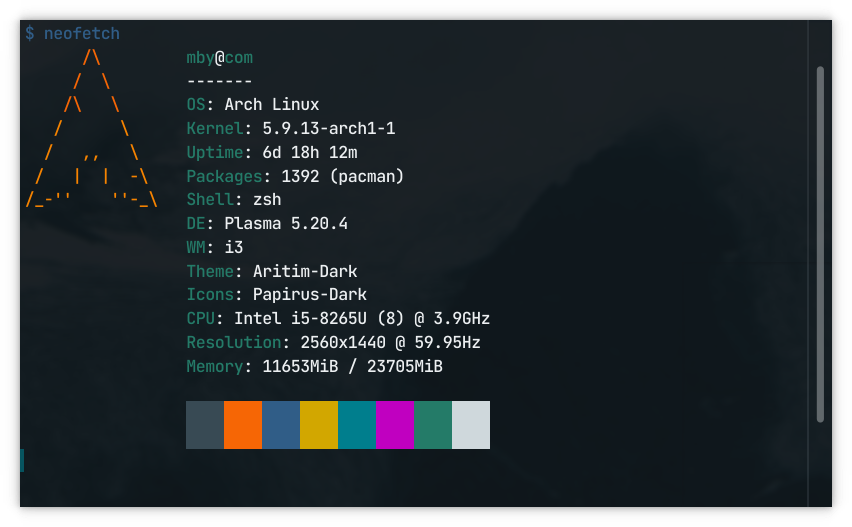Click the CPU Intel i5-8265U line

coord(338,318)
